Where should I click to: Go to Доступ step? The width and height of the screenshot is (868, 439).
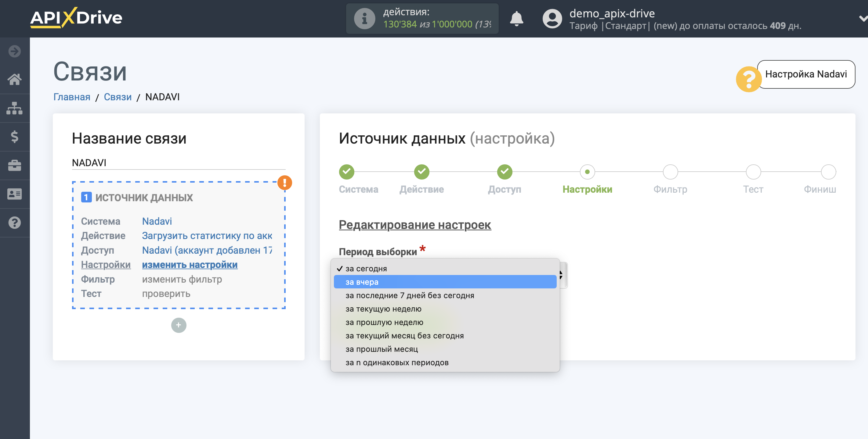tap(505, 172)
